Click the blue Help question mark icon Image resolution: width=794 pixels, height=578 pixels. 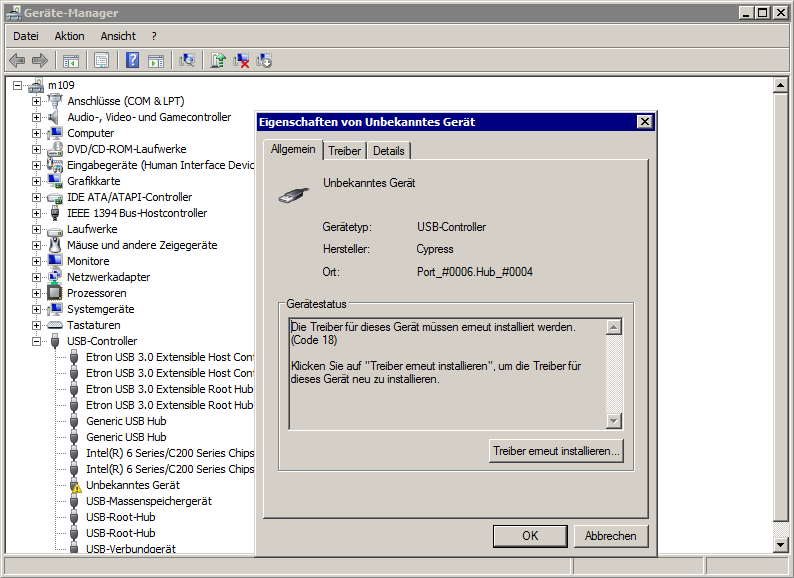tap(132, 60)
